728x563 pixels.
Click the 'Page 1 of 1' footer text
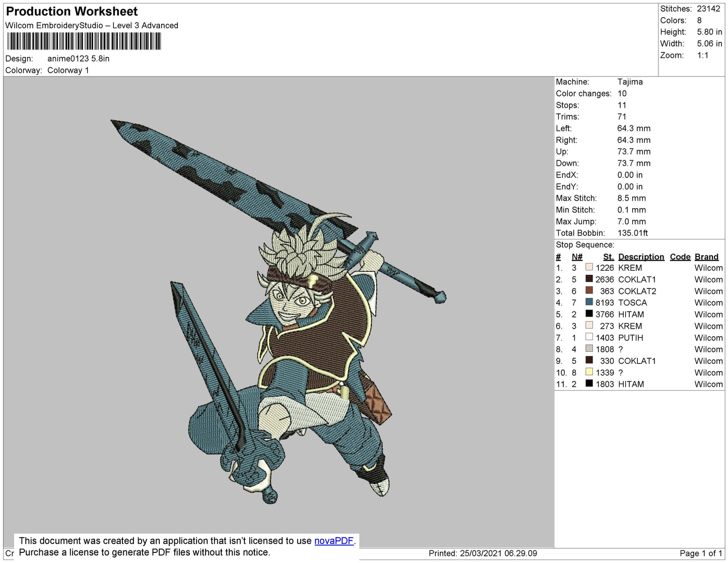(701, 553)
